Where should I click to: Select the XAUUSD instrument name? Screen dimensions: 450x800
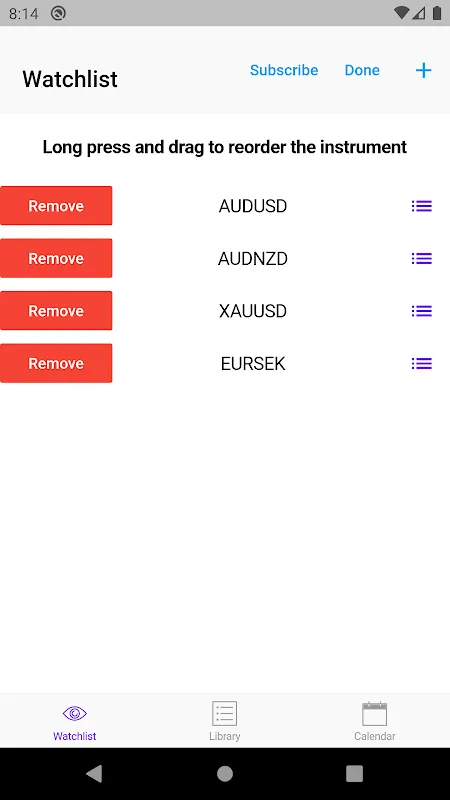click(253, 311)
